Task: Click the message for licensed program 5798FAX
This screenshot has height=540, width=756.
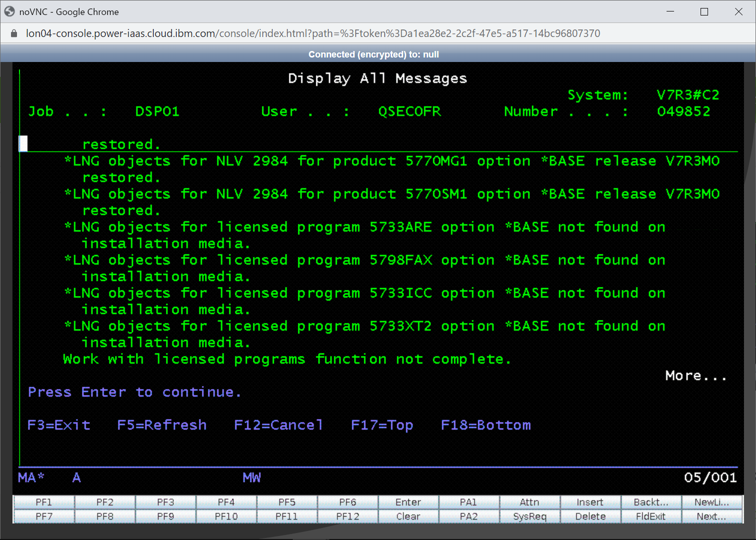Action: click(365, 268)
